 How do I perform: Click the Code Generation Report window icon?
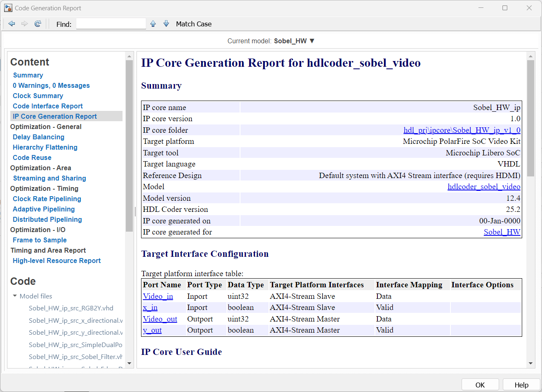(8, 8)
